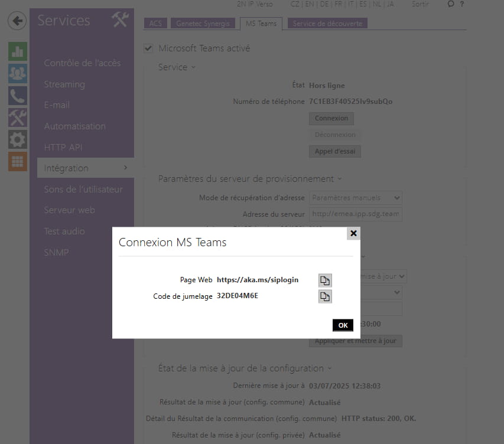Switch language to JA
The height and width of the screenshot is (444, 504).
(390, 4)
